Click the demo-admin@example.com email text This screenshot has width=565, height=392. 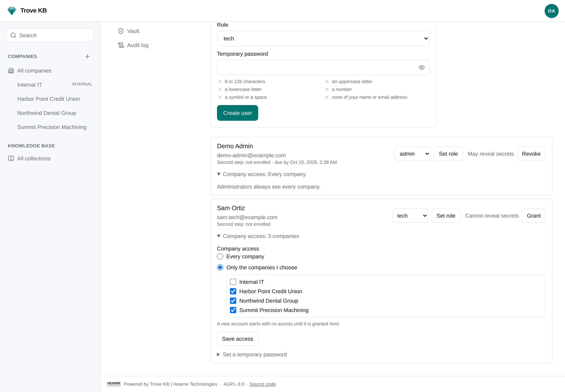pyautogui.click(x=251, y=155)
